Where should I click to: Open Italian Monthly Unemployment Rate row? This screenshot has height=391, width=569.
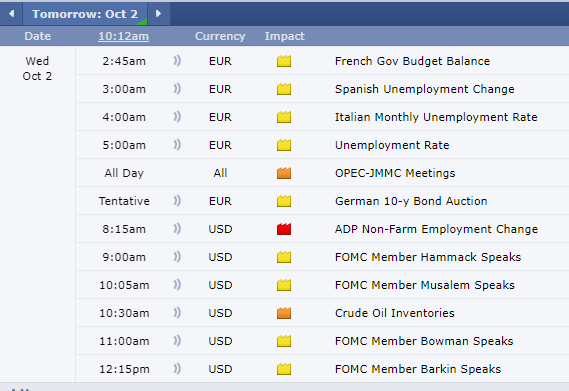pos(322,117)
